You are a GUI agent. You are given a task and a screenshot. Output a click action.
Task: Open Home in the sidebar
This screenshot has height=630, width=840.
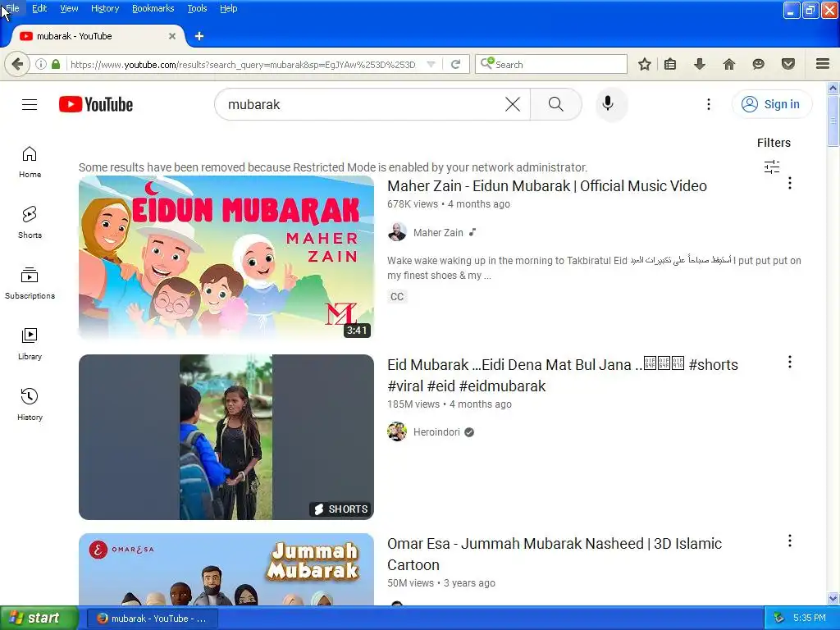pos(30,162)
